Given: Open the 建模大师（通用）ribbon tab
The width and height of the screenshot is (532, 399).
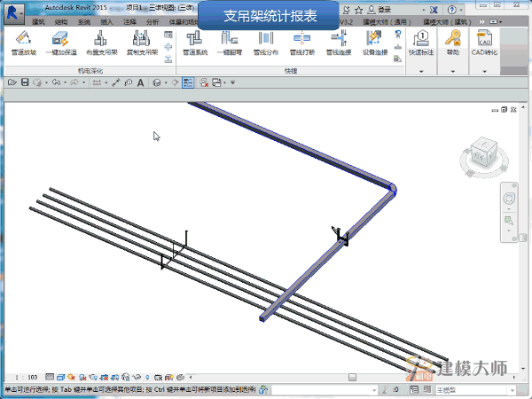Looking at the screenshot, I should (x=387, y=22).
